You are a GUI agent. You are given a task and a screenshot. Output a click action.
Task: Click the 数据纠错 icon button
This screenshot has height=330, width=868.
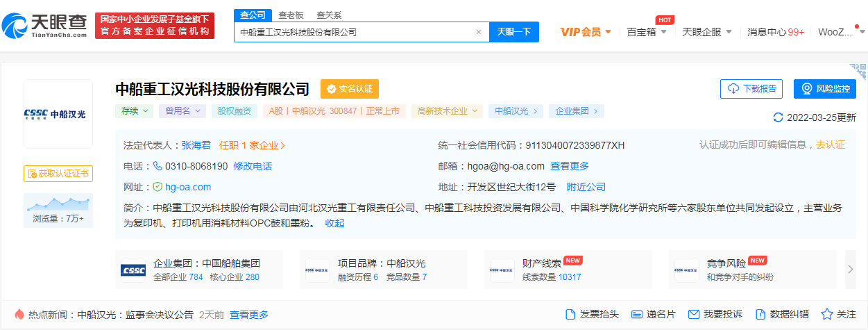[781, 314]
